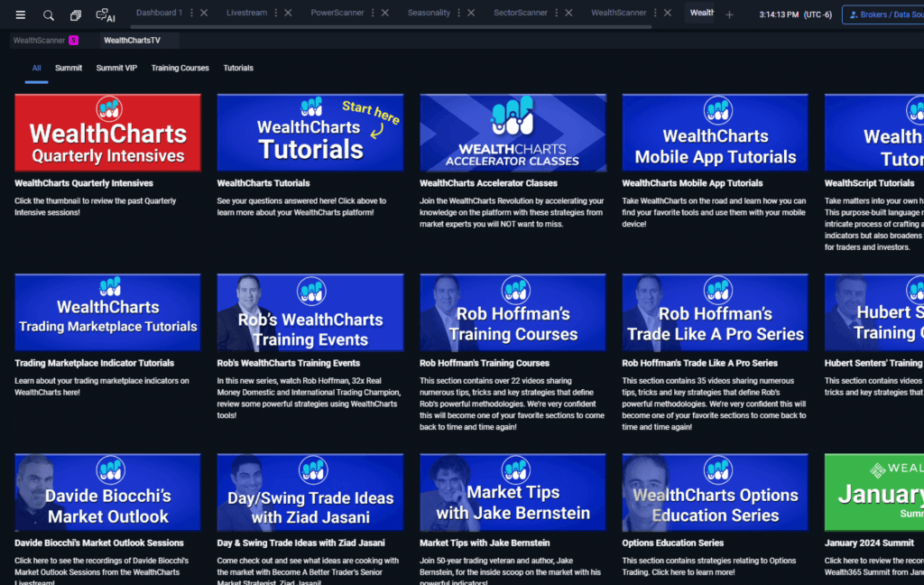Click 'Options Education Series' title
The width and height of the screenshot is (924, 585).
[673, 543]
